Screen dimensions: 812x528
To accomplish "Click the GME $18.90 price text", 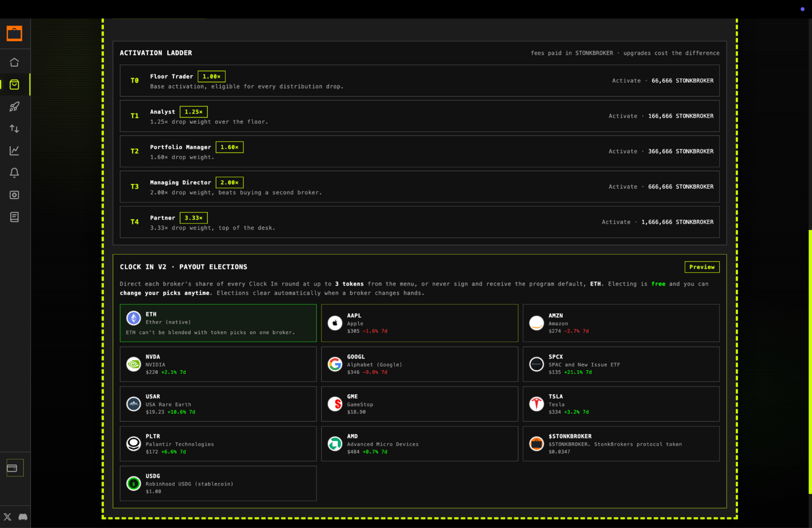I will pos(356,412).
